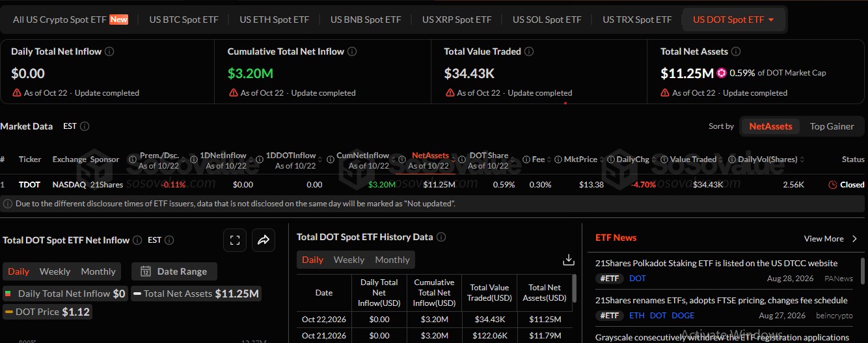The width and height of the screenshot is (868, 343).
Task: Switch to US ETH Spot ETF tab
Action: [275, 20]
